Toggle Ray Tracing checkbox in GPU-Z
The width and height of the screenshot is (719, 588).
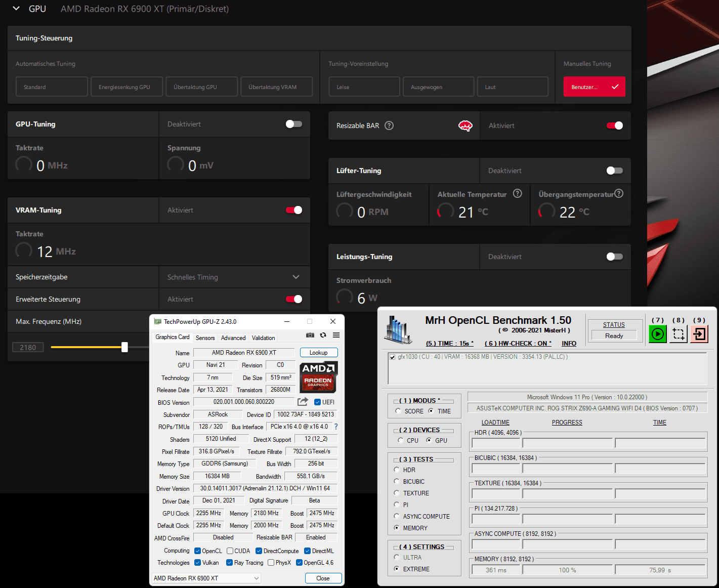tap(229, 563)
